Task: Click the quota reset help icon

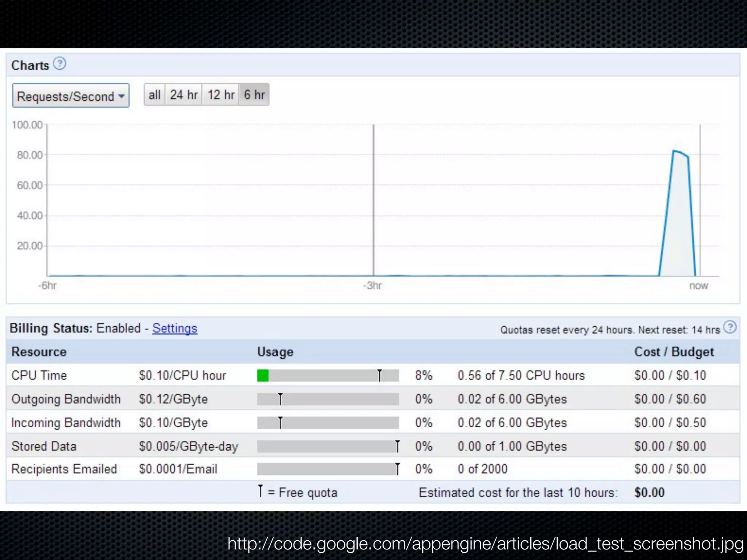Action: pyautogui.click(x=730, y=327)
